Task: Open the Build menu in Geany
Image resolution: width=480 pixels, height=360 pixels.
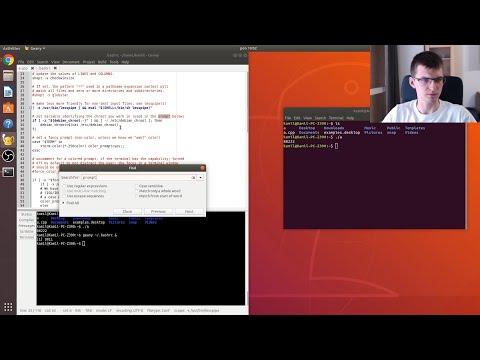Action: (x=102, y=62)
